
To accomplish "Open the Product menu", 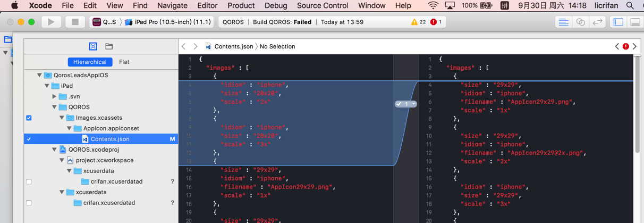I will (x=241, y=5).
